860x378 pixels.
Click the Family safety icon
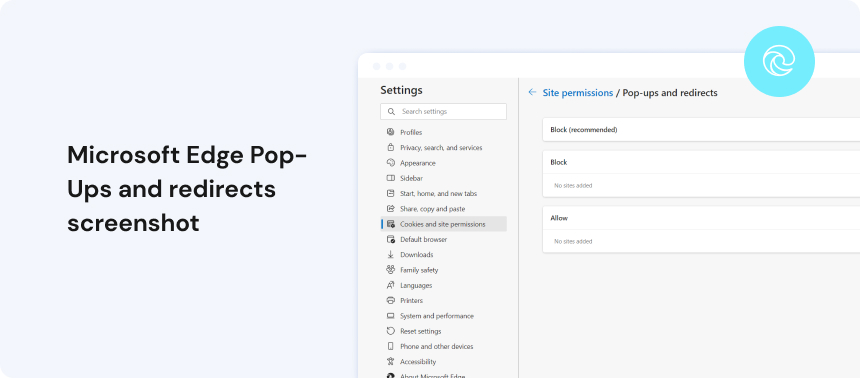(391, 270)
